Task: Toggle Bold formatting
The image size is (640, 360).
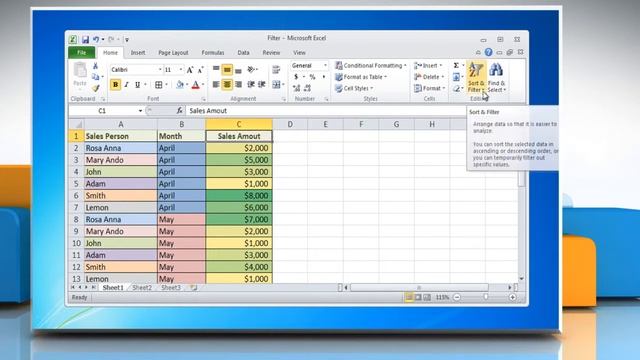Action: coord(116,84)
